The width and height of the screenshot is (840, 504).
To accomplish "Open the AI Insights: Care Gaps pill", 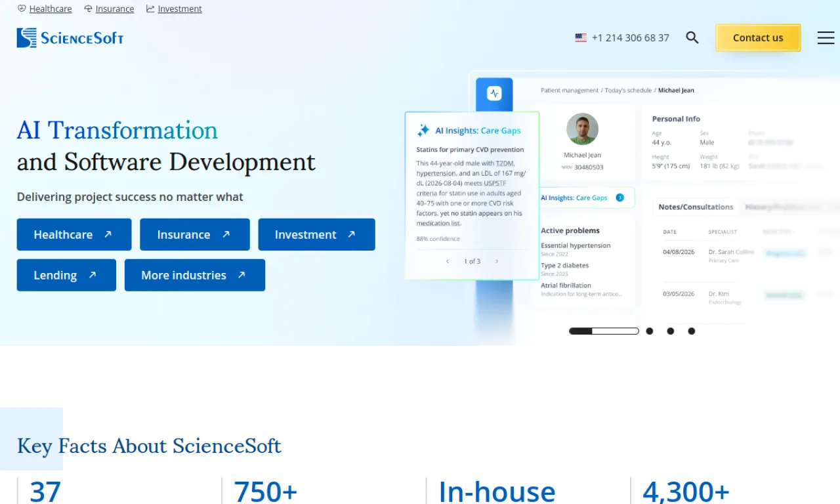I will pyautogui.click(x=583, y=198).
